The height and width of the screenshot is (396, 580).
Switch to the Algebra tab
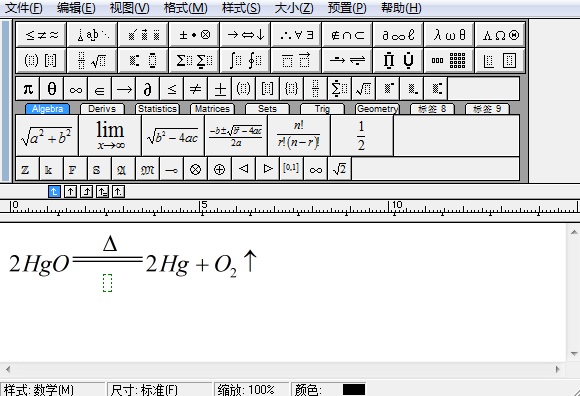coord(47,109)
